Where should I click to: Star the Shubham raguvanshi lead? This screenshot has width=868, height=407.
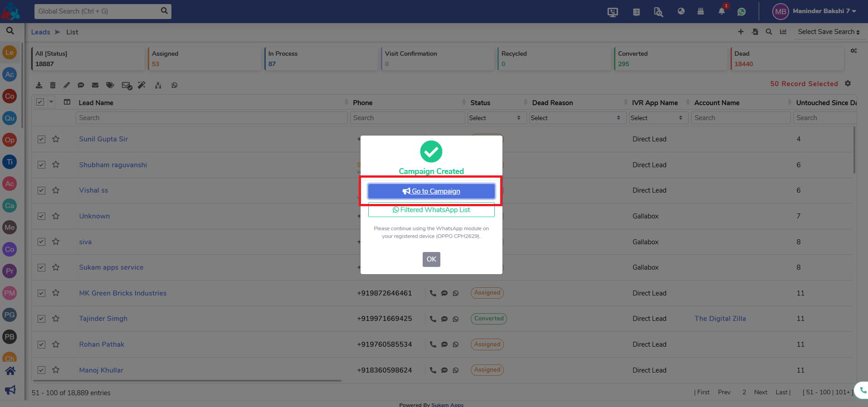click(x=56, y=165)
